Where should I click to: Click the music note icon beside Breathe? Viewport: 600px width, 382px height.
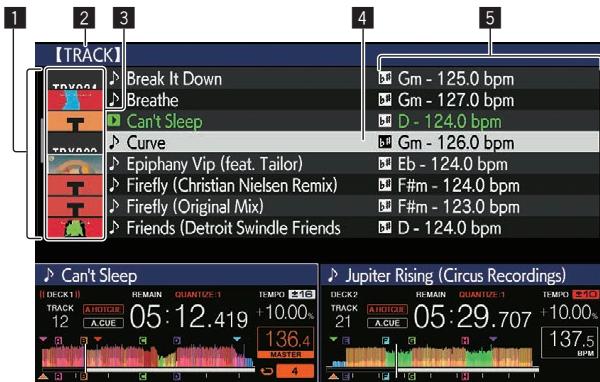114,100
